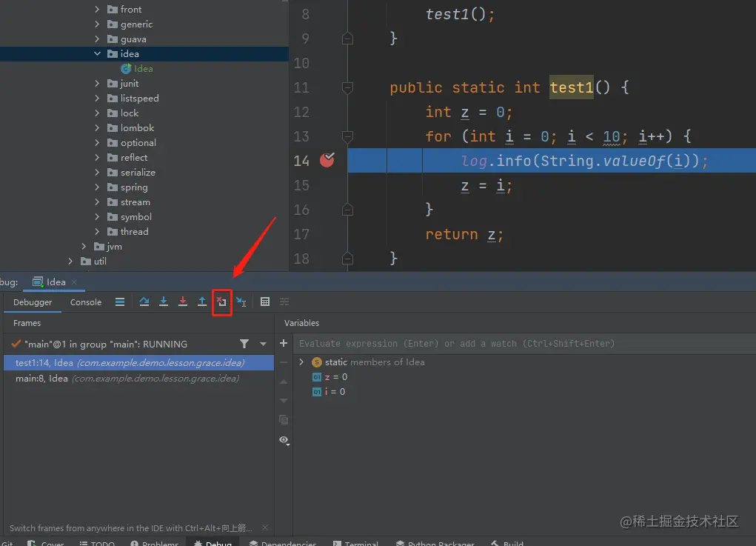Click the thread filter funnel icon

pos(244,344)
